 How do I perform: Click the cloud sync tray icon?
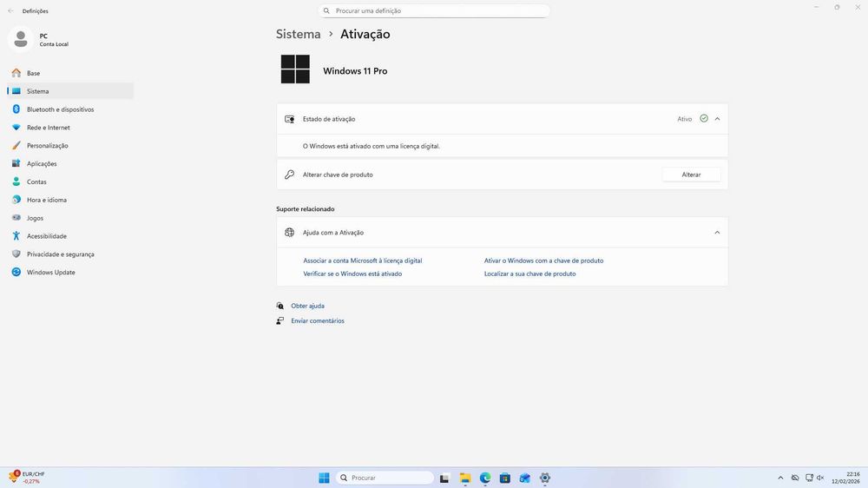(x=795, y=478)
